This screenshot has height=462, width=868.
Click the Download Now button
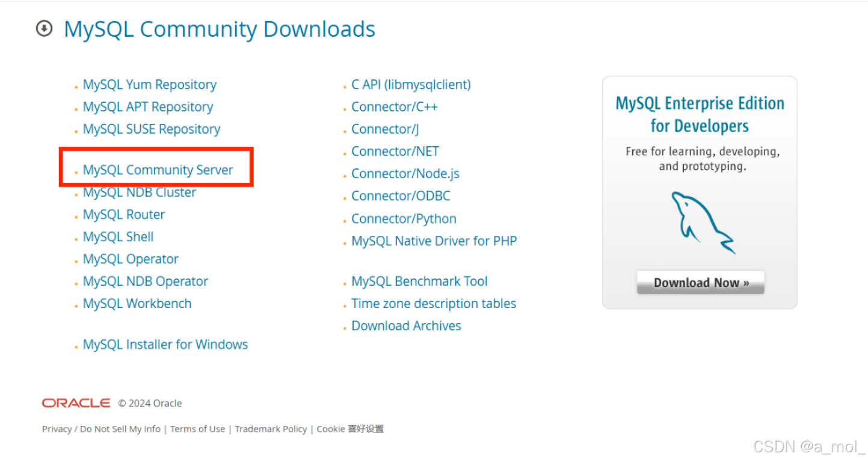pyautogui.click(x=701, y=283)
